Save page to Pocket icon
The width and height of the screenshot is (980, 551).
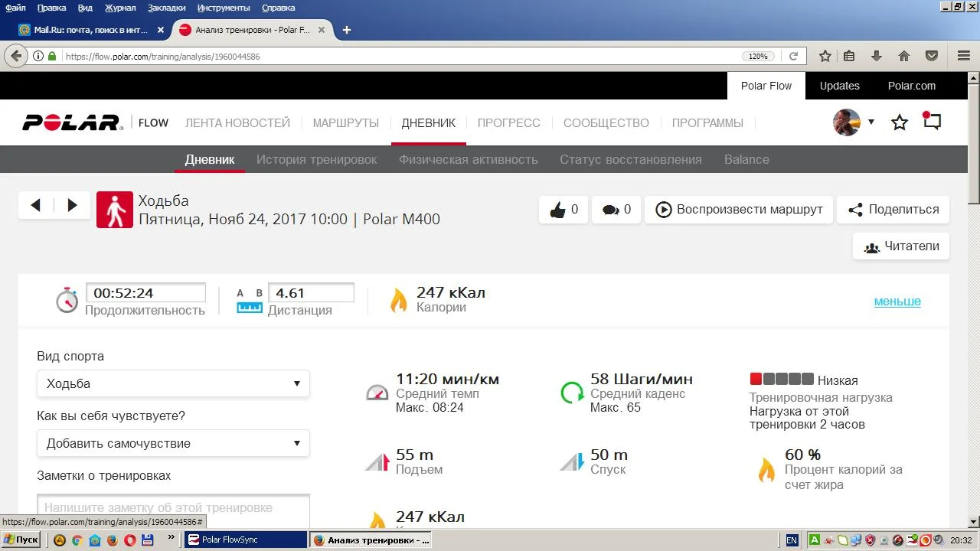(932, 56)
